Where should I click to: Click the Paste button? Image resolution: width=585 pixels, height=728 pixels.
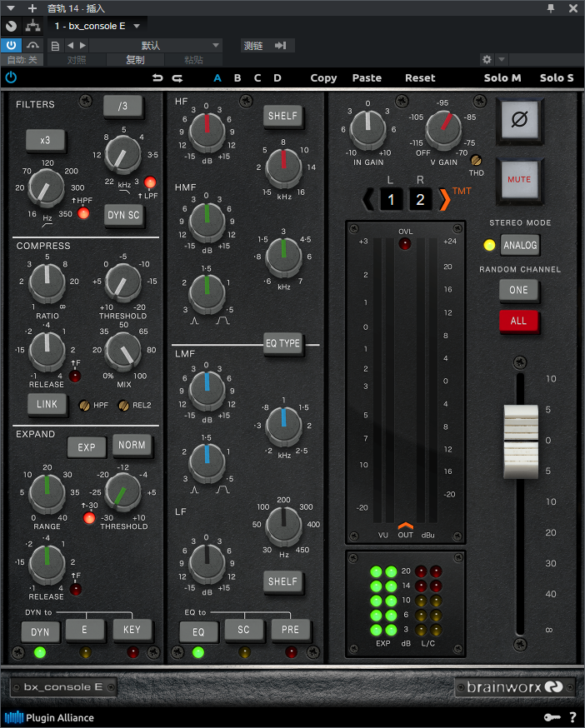367,78
